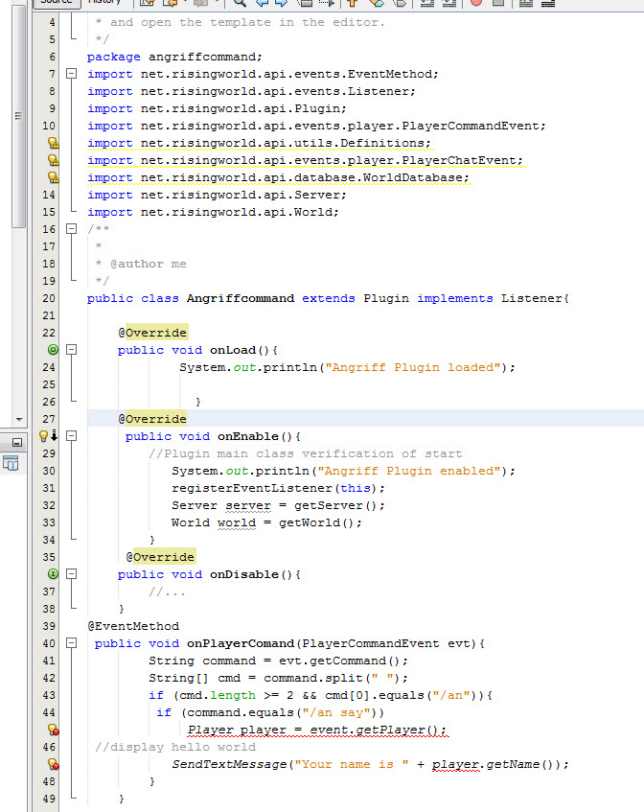Click error icon beside SendTextMessage line

coord(53,764)
